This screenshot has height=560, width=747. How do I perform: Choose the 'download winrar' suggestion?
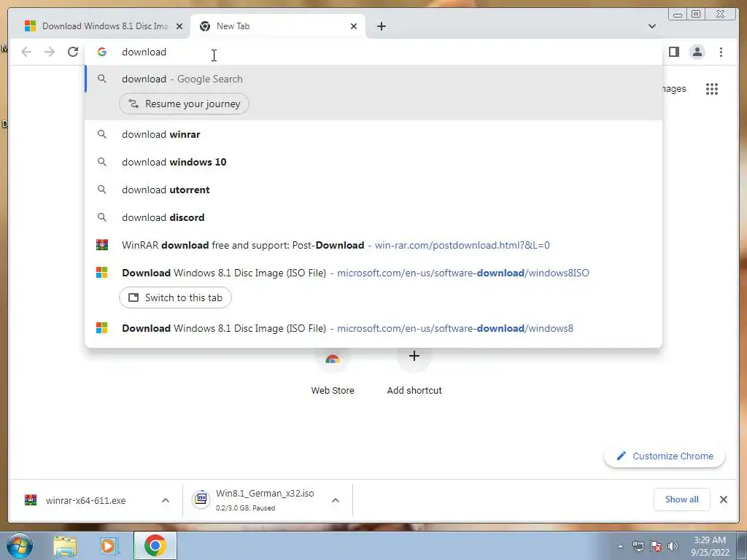click(x=373, y=134)
